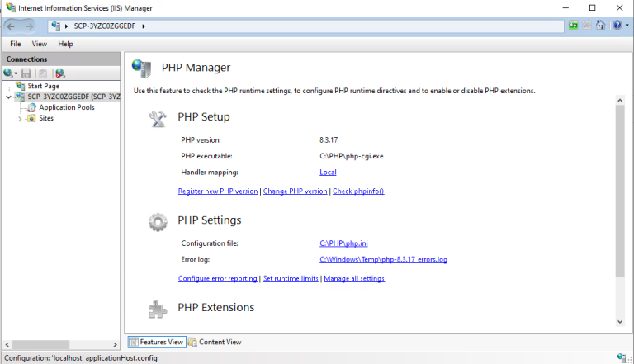Click the content pane scroll up arrow

pyautogui.click(x=620, y=101)
